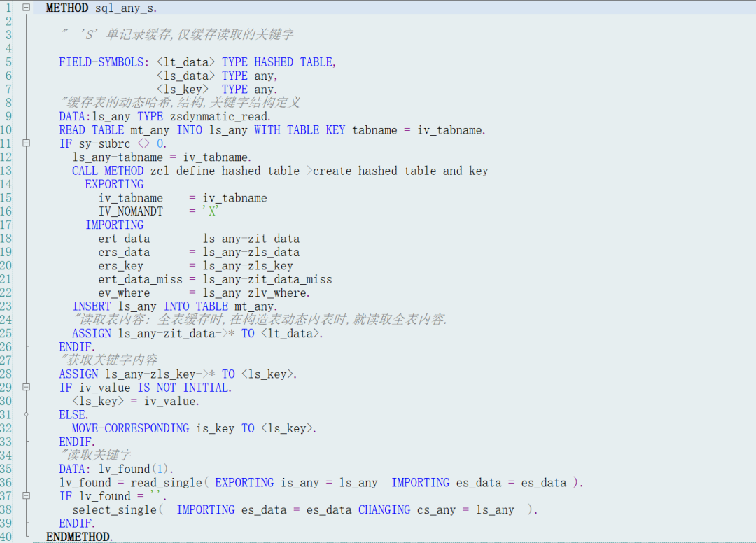This screenshot has height=543, width=756.
Task: Click on 'METHOD sql_any_s.' text
Action: coord(101,8)
